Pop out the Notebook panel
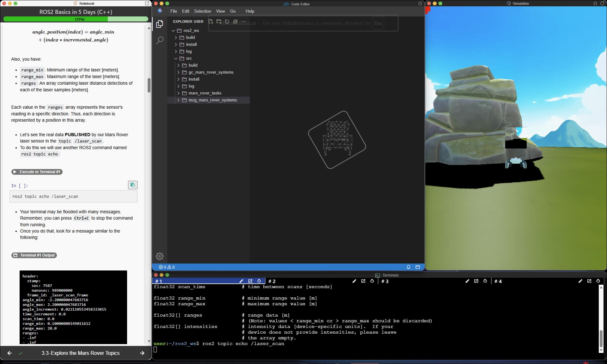The image size is (607, 364). pyautogui.click(x=147, y=3)
